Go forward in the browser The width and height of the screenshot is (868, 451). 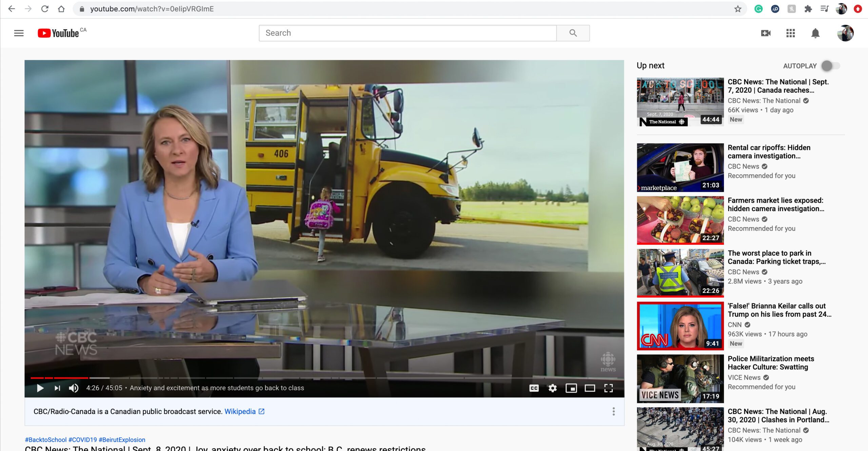(28, 9)
